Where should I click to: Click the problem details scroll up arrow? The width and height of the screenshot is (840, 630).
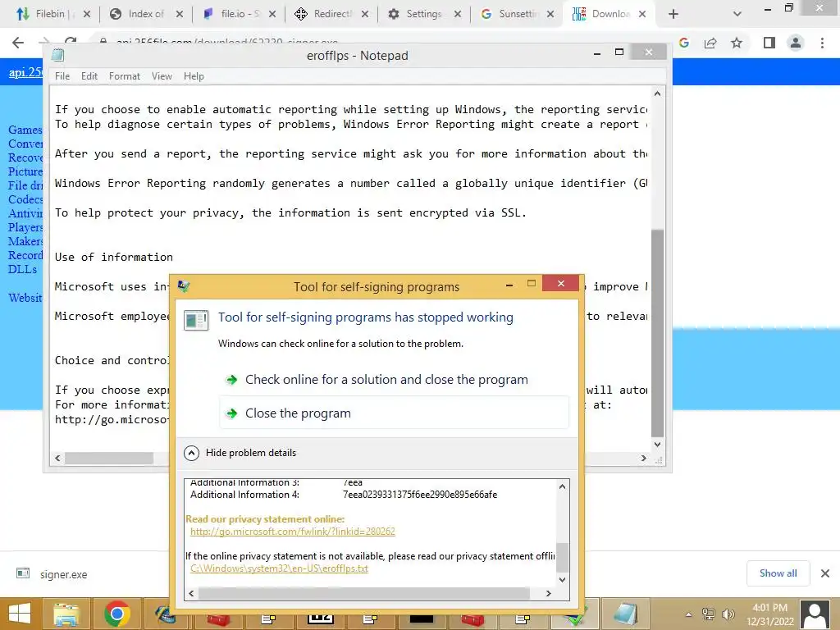(562, 486)
